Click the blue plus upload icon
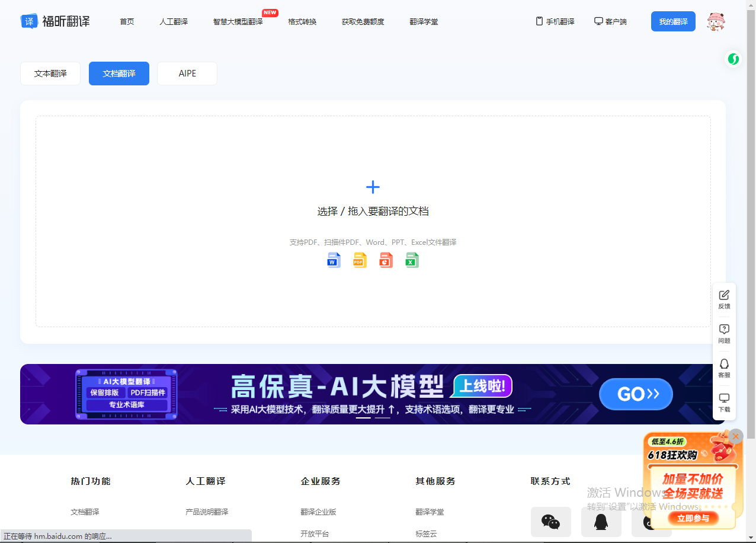The width and height of the screenshot is (756, 543). coord(373,187)
